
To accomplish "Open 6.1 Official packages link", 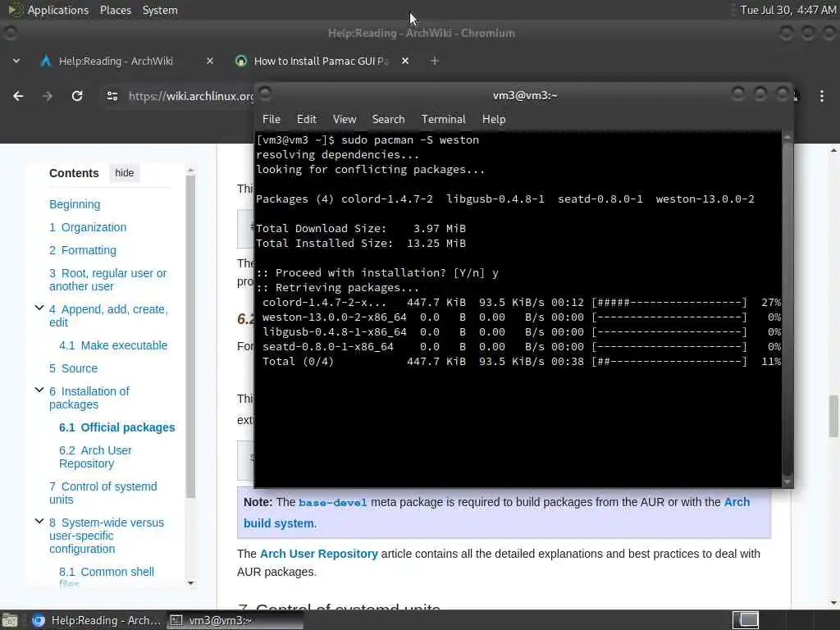I will [x=116, y=427].
